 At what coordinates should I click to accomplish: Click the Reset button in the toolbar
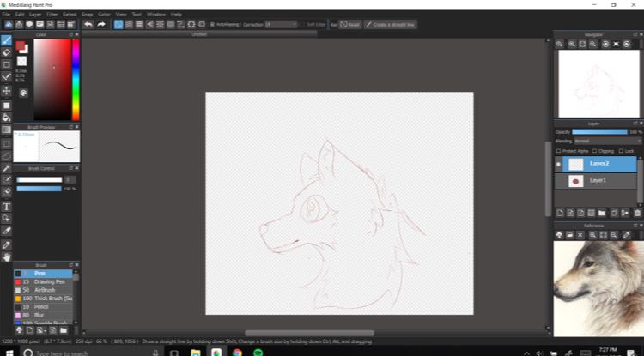coord(350,25)
